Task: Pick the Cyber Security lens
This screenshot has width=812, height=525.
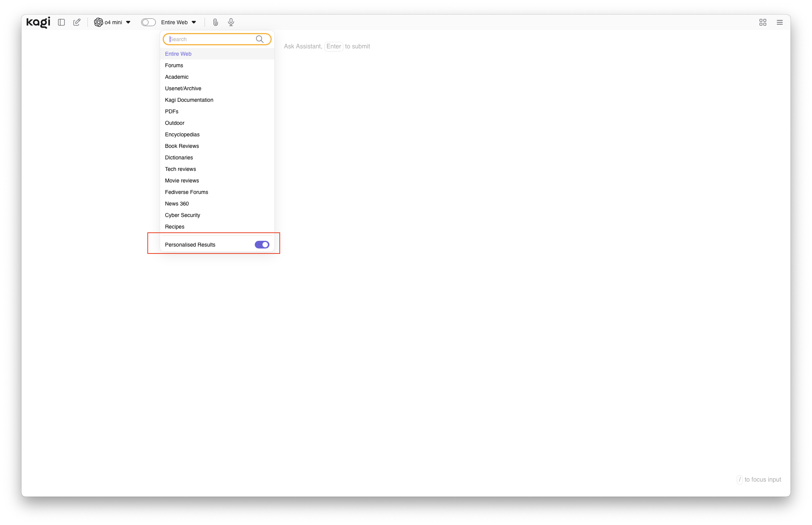Action: (182, 215)
